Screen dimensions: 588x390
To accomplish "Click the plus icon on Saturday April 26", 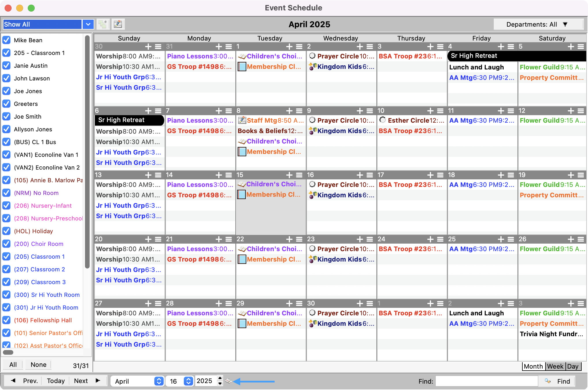I will [571, 239].
